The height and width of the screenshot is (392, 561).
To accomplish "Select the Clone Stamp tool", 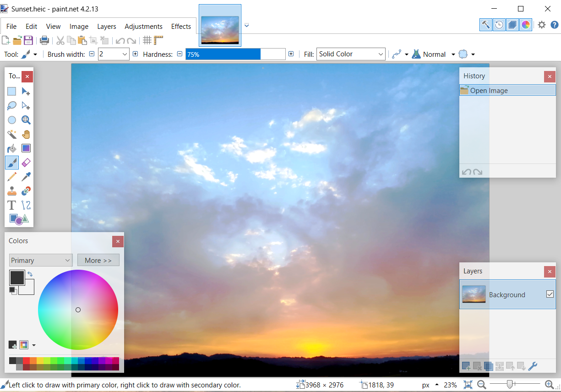I will 12,191.
